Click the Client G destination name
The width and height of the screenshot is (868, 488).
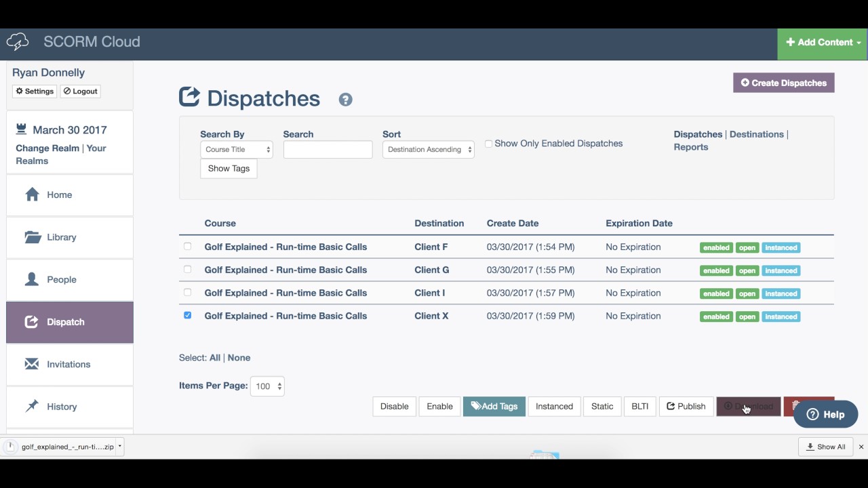click(432, 270)
